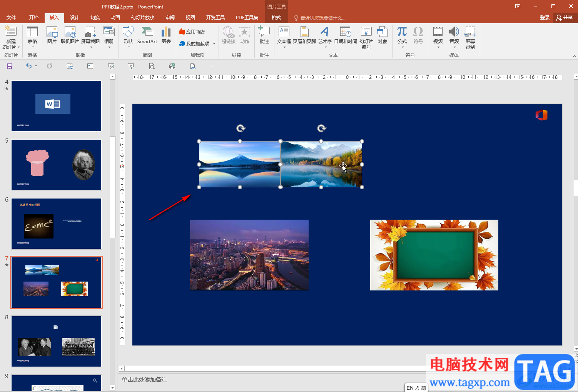Screen dimensions: 578x392
Task: Select the chalkboard with leaves picture
Action: click(x=434, y=255)
